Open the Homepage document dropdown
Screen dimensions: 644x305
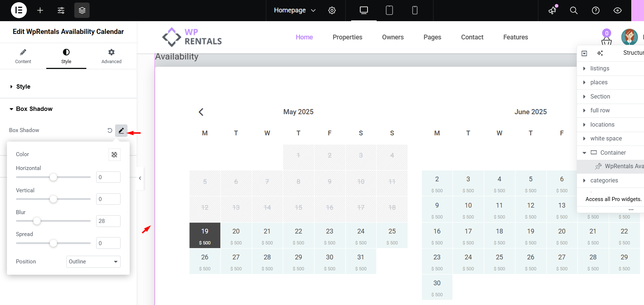(x=294, y=10)
